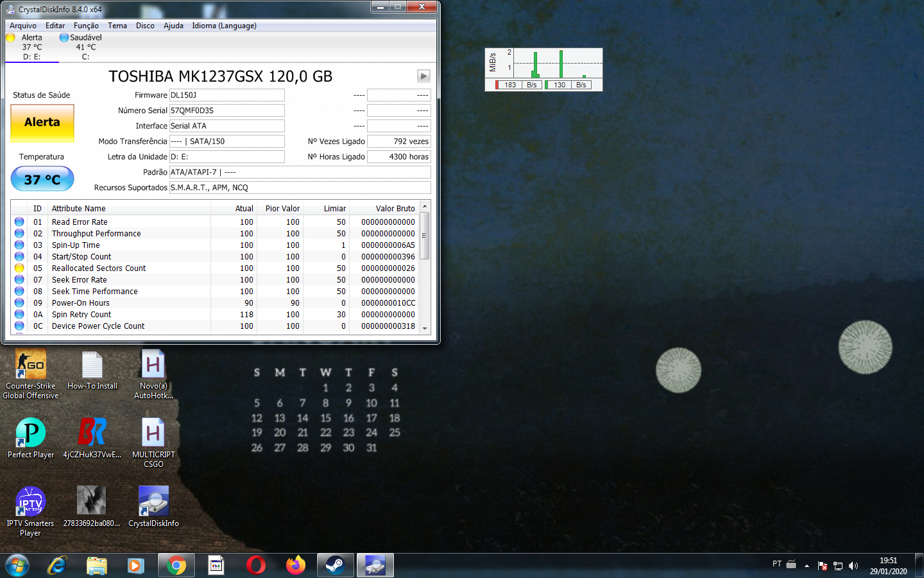
Task: Select the Power-On Hours row
Action: pos(216,302)
